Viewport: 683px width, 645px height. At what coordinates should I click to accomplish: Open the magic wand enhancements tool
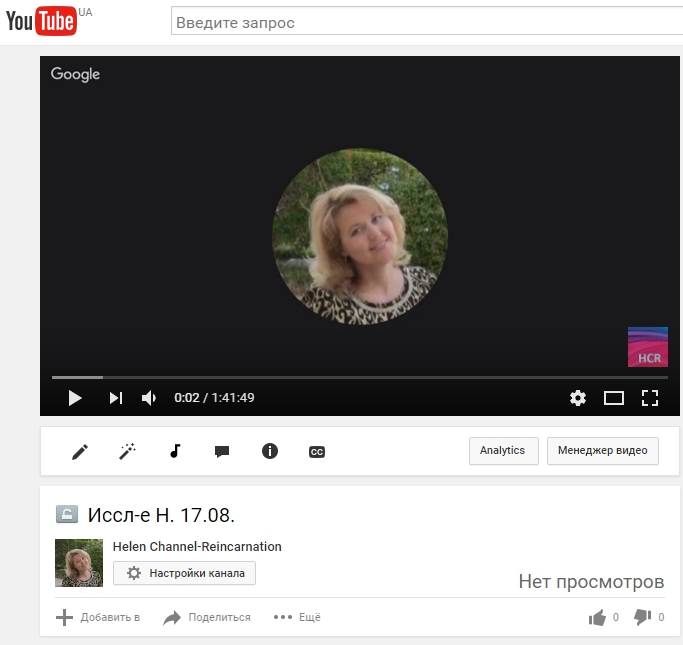127,452
